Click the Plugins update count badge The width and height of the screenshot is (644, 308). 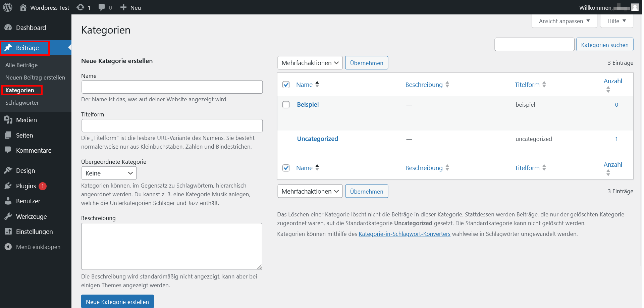pyautogui.click(x=43, y=186)
